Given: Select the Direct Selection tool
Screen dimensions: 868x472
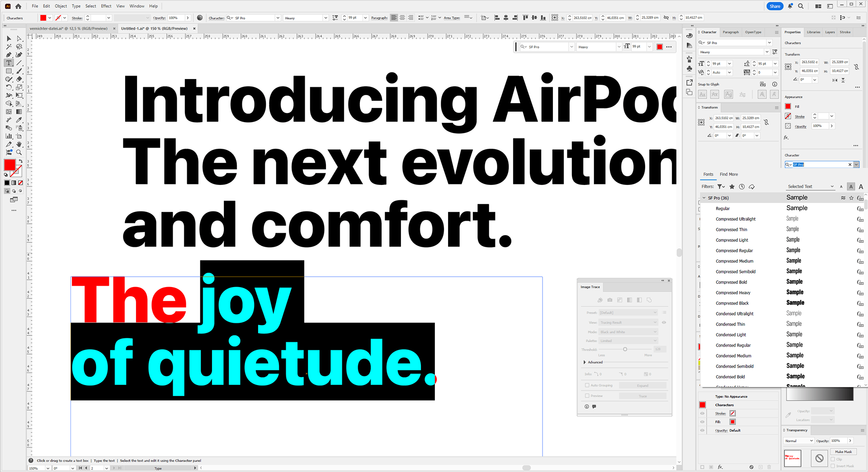Looking at the screenshot, I should 19,39.
